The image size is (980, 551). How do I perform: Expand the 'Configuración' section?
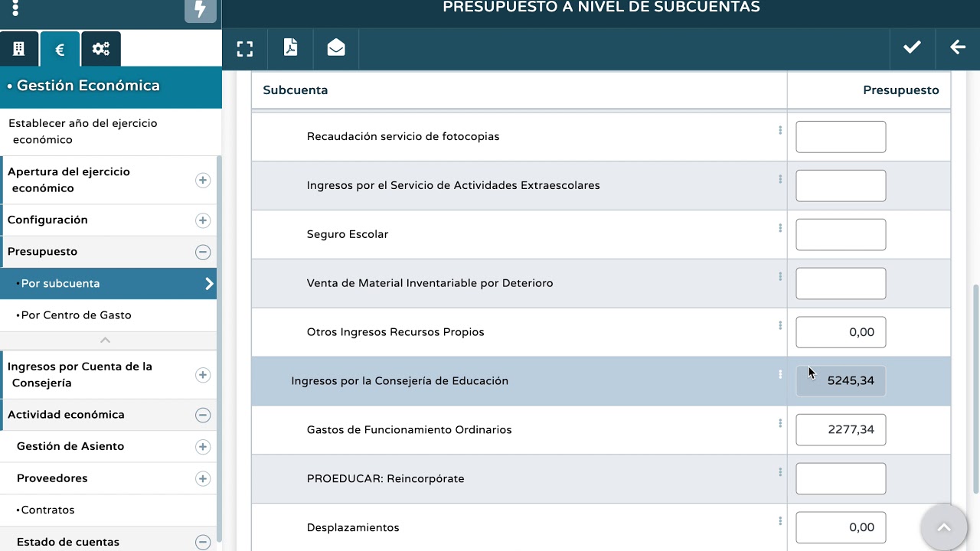point(203,220)
